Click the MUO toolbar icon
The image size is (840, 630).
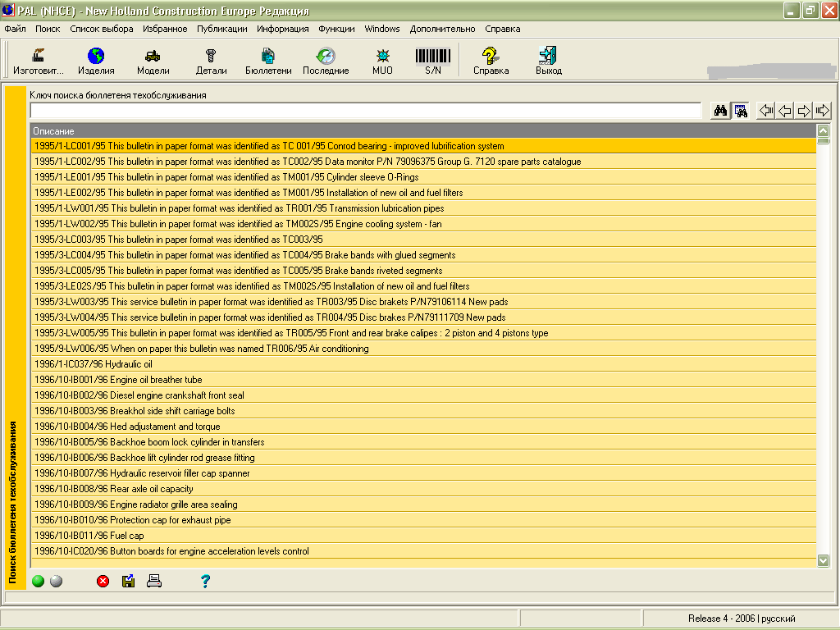pos(382,61)
